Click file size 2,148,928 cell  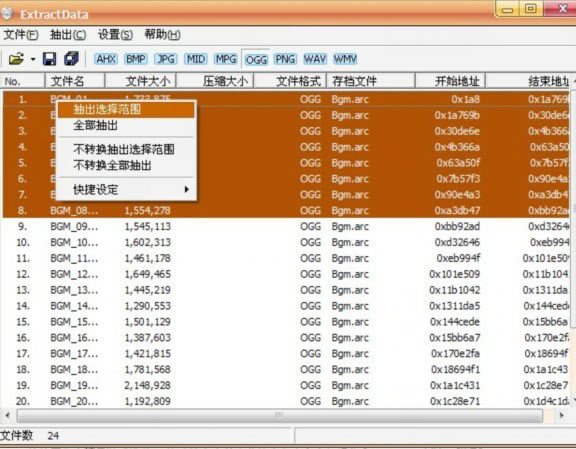point(148,385)
